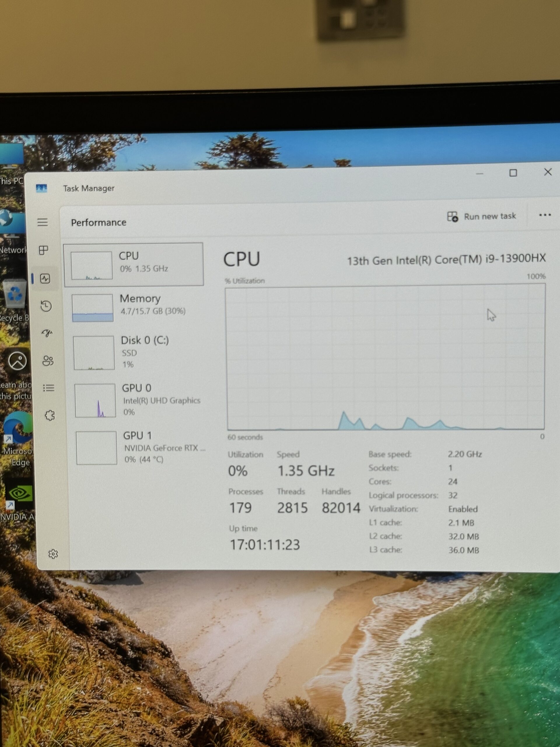Click the Cores value 24
The height and width of the screenshot is (747, 560).
click(x=453, y=481)
